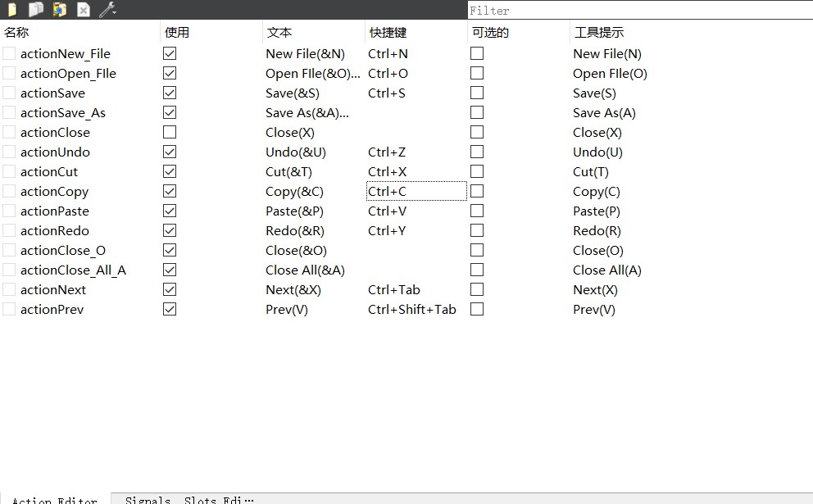
Task: Select the actionCopy row name
Action: tap(54, 192)
